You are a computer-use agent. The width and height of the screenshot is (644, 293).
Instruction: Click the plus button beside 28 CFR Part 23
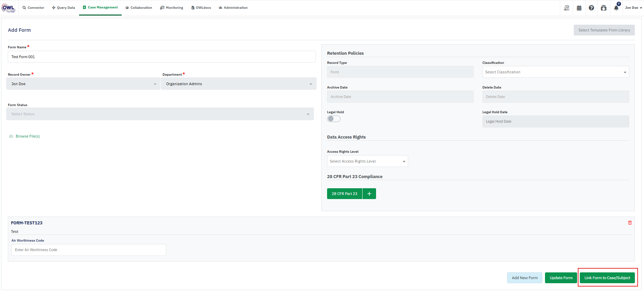tap(369, 194)
